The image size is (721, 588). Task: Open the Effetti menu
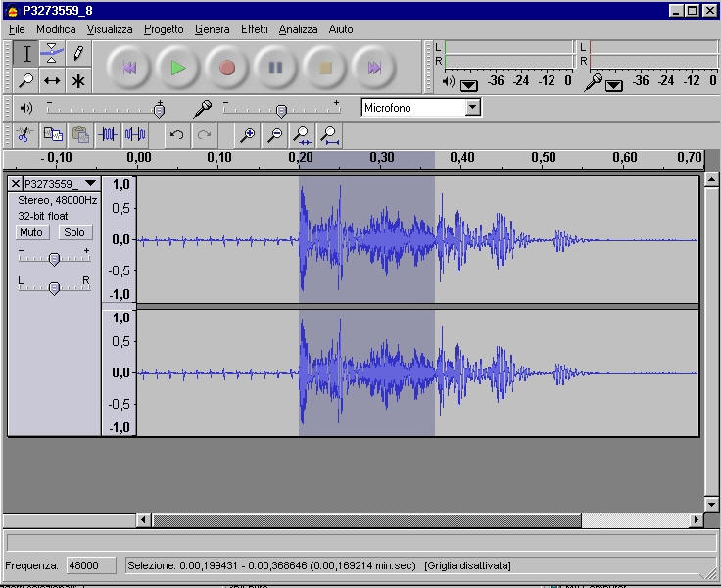pyautogui.click(x=255, y=29)
